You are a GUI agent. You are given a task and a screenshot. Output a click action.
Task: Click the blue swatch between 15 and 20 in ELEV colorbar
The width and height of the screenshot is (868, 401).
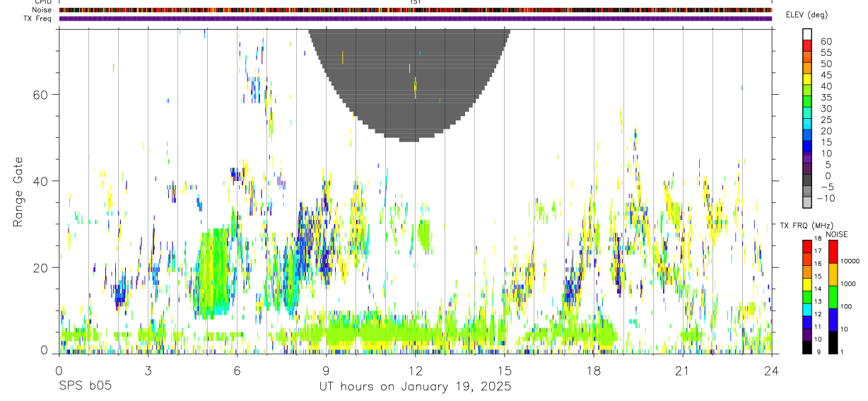click(808, 136)
